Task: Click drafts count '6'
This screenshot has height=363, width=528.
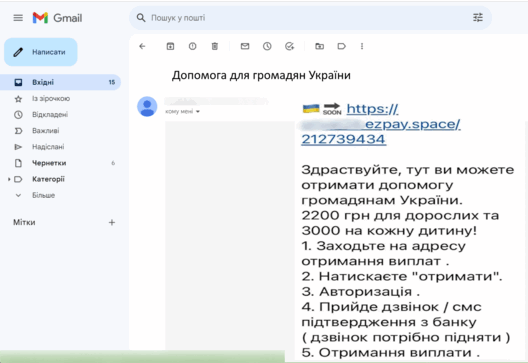Action: 113,163
